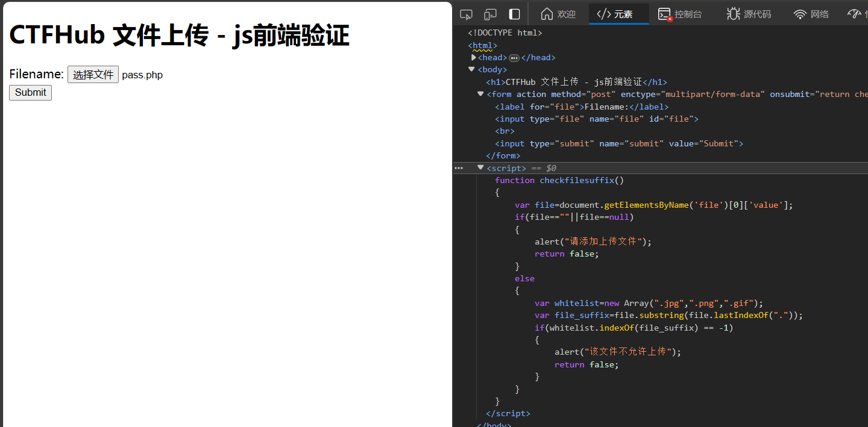
Task: Expand the head node arrow
Action: (x=473, y=57)
